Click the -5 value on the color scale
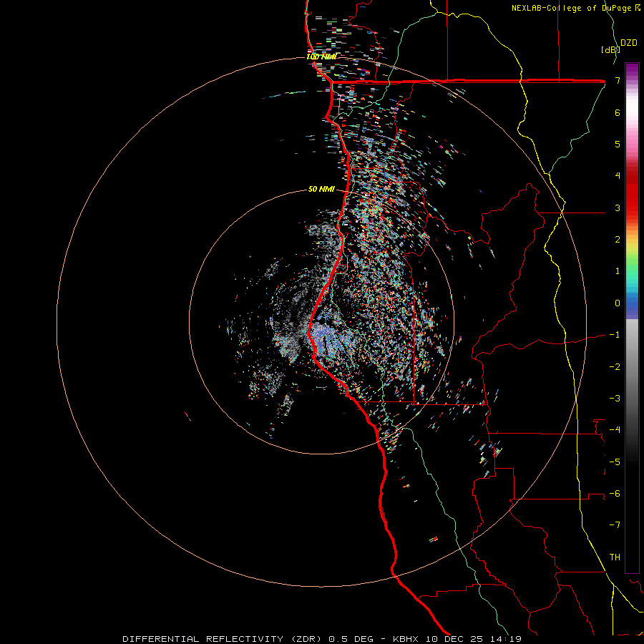The width and height of the screenshot is (644, 644). [x=615, y=462]
